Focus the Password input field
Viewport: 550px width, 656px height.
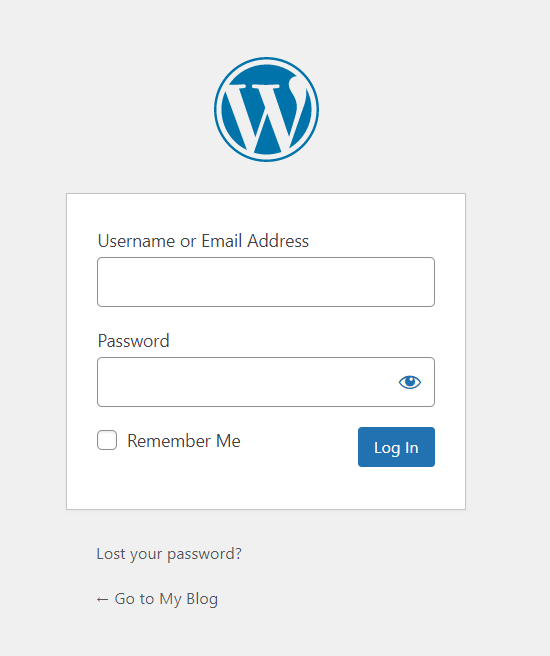click(x=266, y=382)
